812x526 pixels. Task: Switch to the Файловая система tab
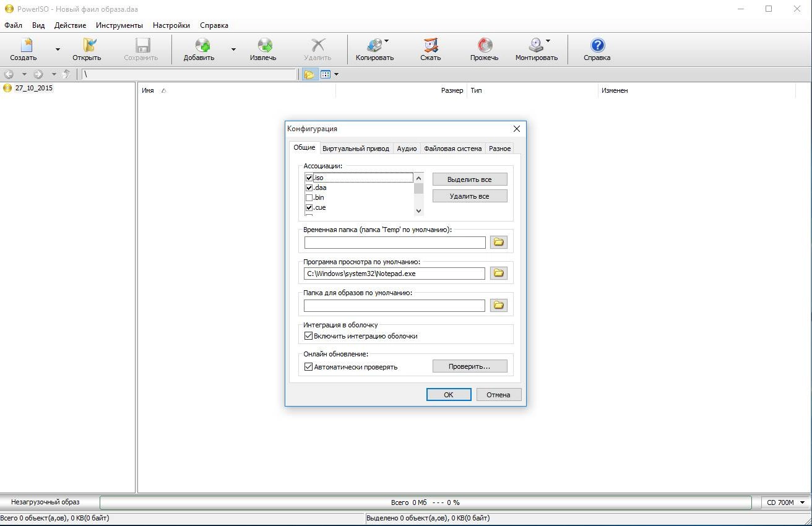click(x=452, y=149)
